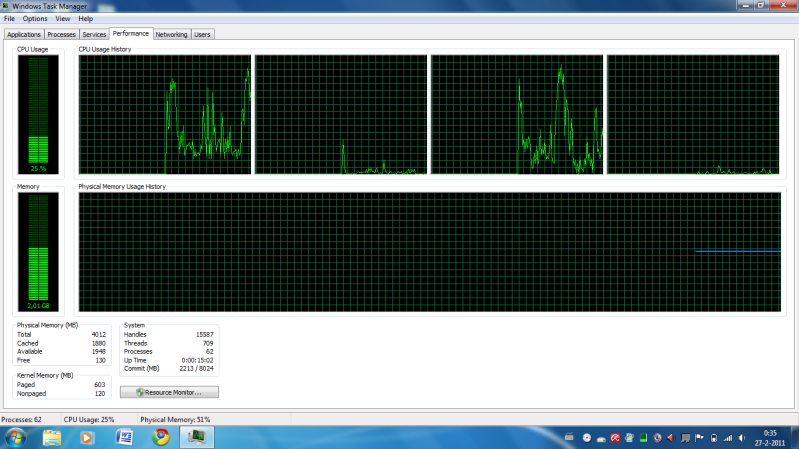Screen dimensions: 799x449
Task: Click the Commit value 2213 / 8024
Action: [x=196, y=368]
